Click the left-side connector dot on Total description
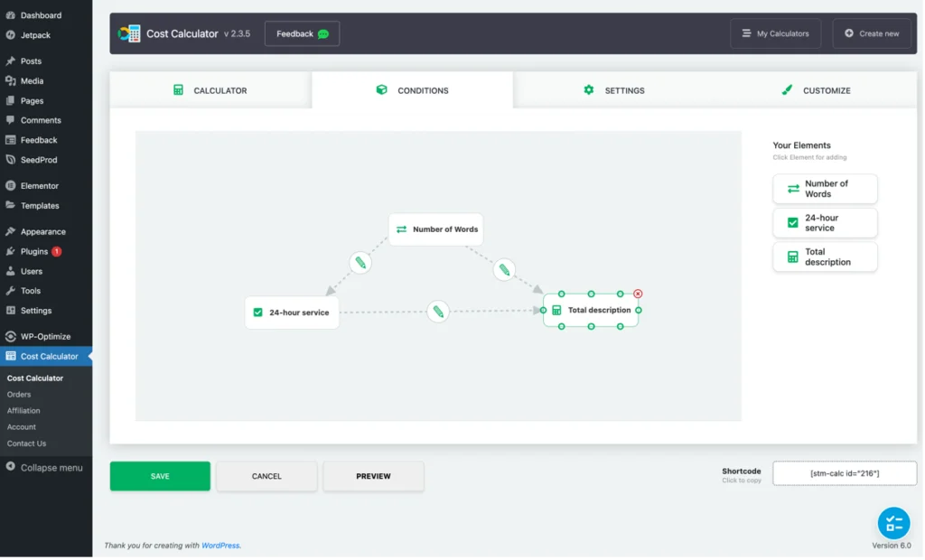The height and width of the screenshot is (560, 925). pyautogui.click(x=543, y=311)
